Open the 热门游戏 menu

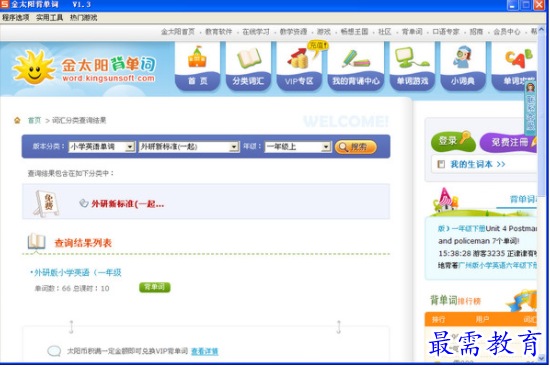(83, 18)
